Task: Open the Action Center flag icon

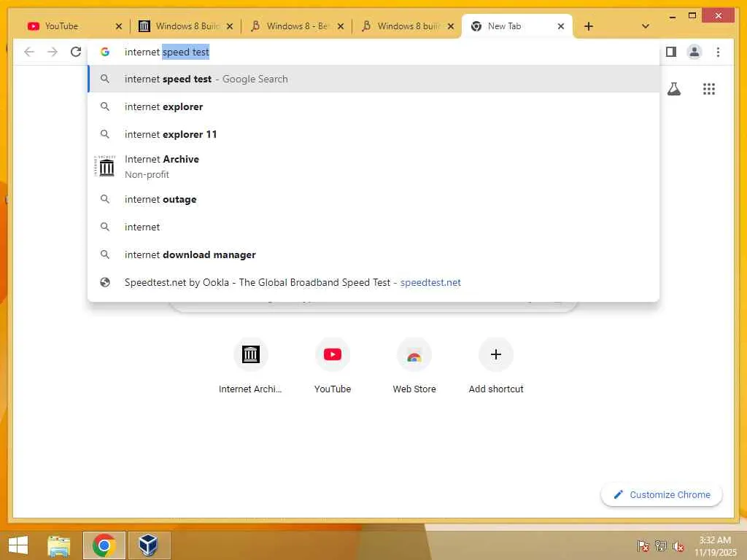Action: [643, 545]
